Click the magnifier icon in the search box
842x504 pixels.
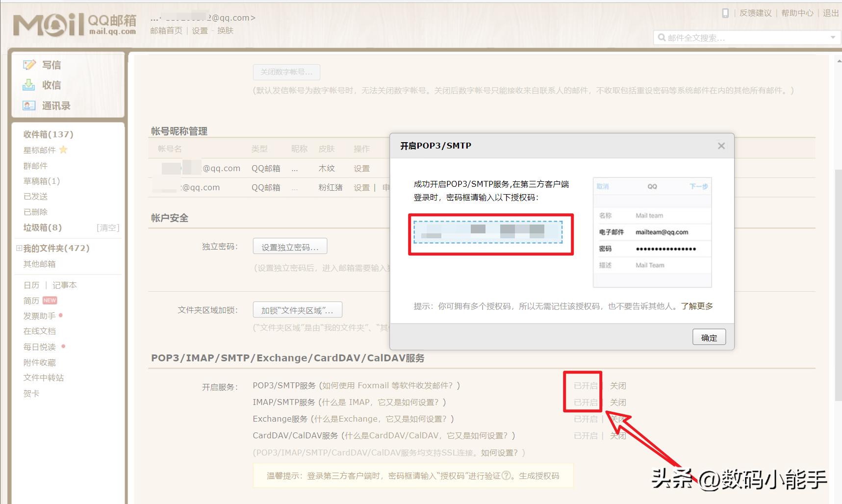[x=662, y=37]
